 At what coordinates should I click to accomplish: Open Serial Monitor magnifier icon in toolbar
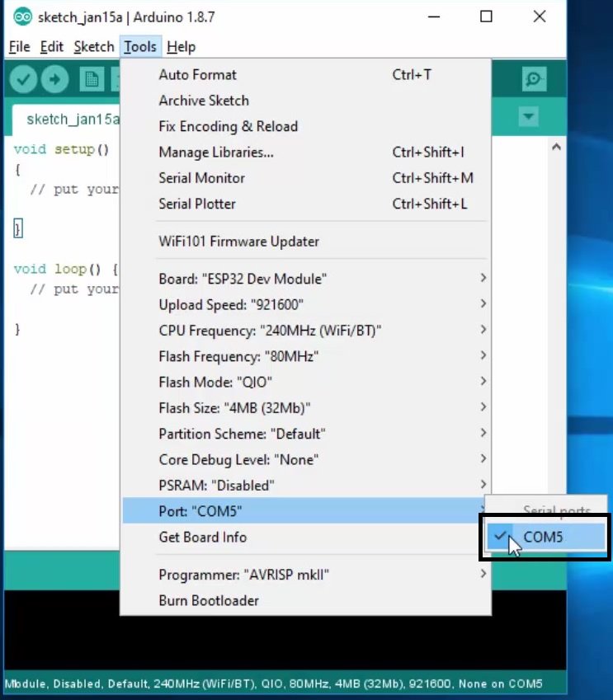coord(534,79)
